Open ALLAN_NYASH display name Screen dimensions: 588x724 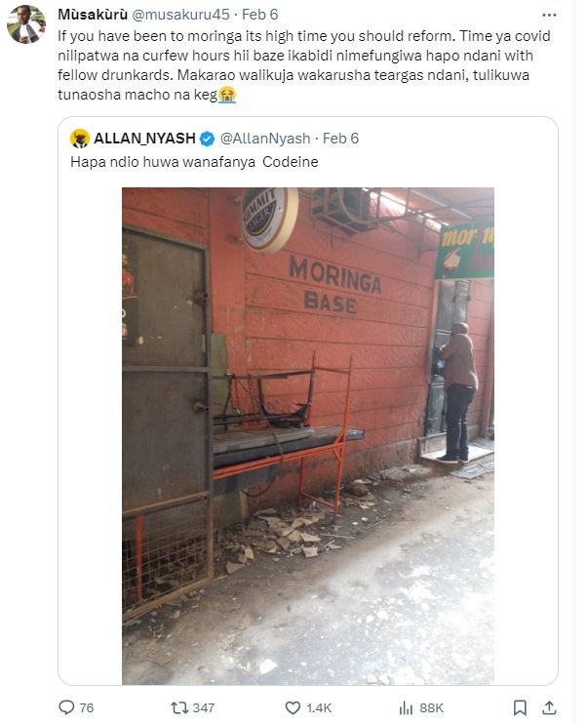(x=144, y=138)
